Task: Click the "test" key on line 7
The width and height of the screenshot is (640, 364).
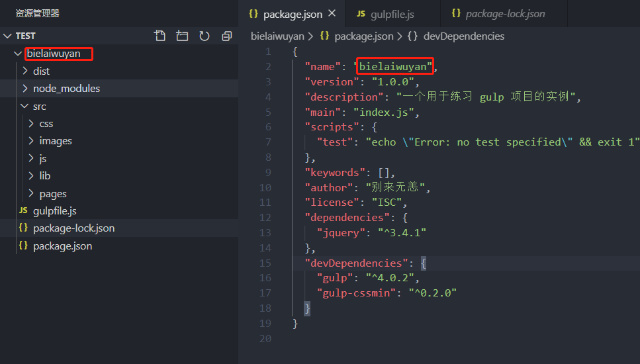Action: point(335,142)
